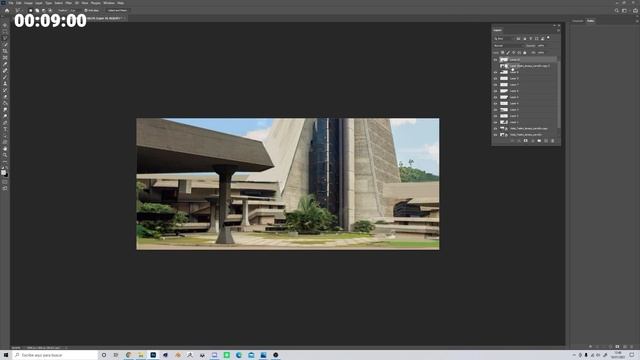Image resolution: width=640 pixels, height=360 pixels.
Task: Click Create a new layer icon
Action: (546, 141)
